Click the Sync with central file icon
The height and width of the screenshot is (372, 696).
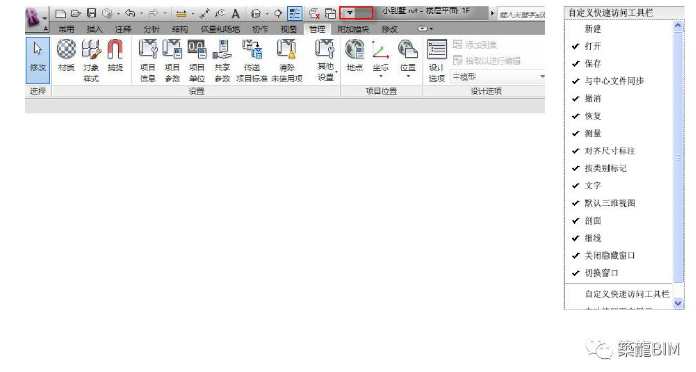(x=107, y=14)
